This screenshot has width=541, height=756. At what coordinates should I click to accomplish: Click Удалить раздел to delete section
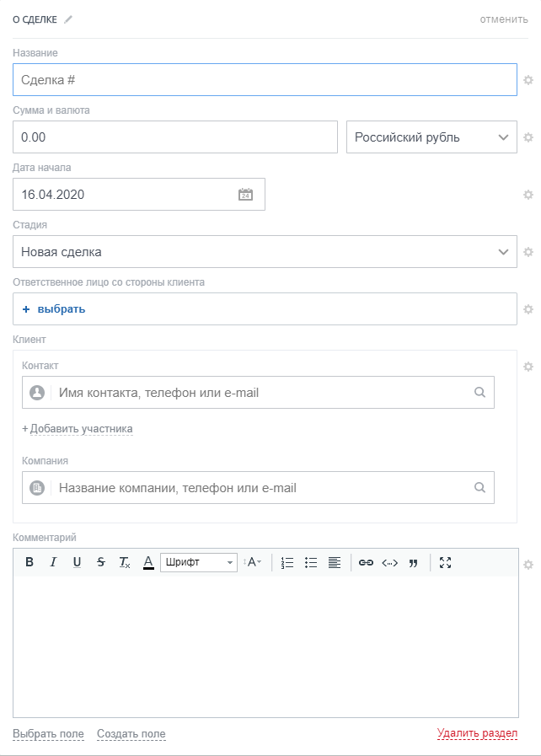477,733
